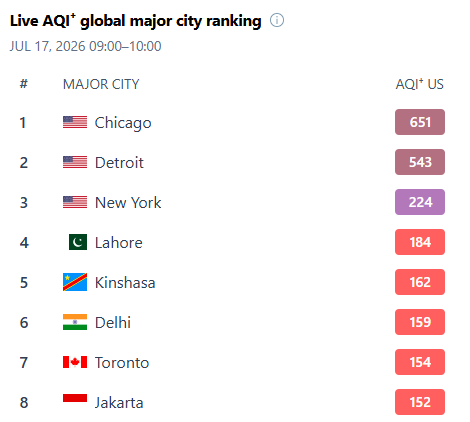
Task: Click the info icon beside ranking title
Action: point(277,20)
